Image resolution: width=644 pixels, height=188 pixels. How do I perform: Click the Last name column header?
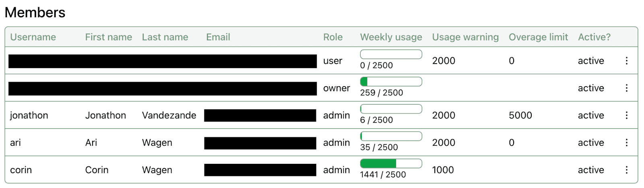point(165,37)
